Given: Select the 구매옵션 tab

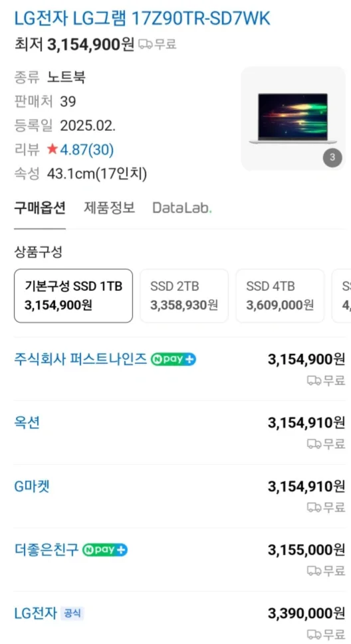Looking at the screenshot, I should tap(40, 208).
